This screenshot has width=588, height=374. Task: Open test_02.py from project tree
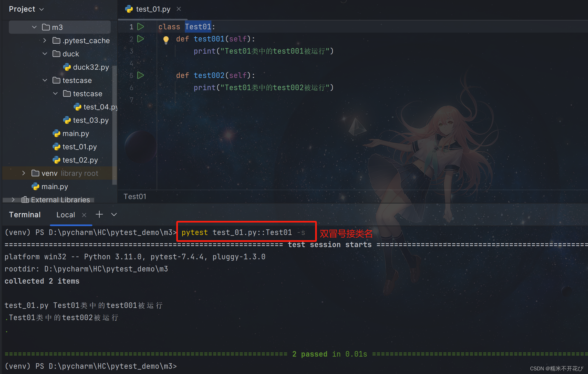(80, 160)
